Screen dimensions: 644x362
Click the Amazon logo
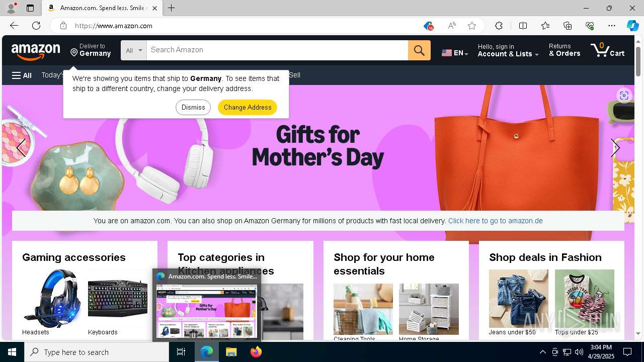(36, 51)
